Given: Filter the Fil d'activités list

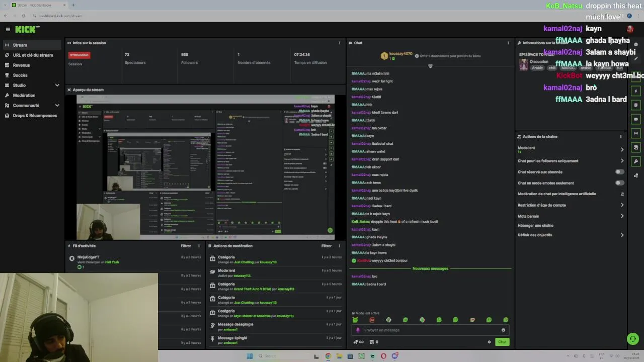Looking at the screenshot, I should [186, 246].
